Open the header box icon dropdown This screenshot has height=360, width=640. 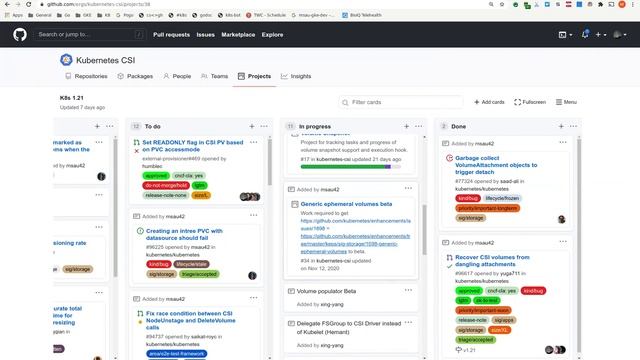565,35
